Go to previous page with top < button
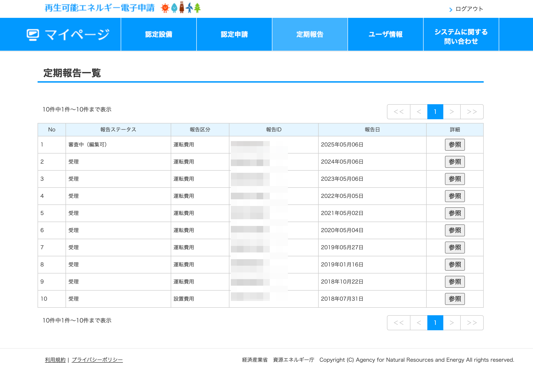This screenshot has height=392, width=533. pos(419,111)
